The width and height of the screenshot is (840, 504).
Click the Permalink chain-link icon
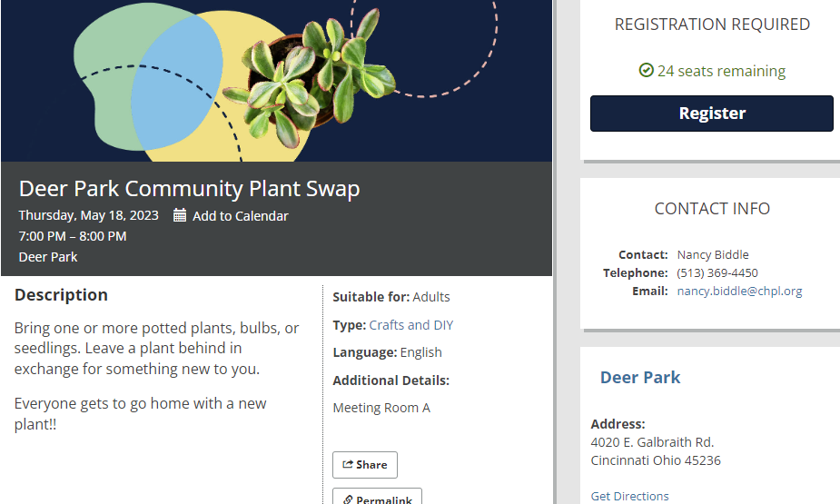(x=348, y=500)
